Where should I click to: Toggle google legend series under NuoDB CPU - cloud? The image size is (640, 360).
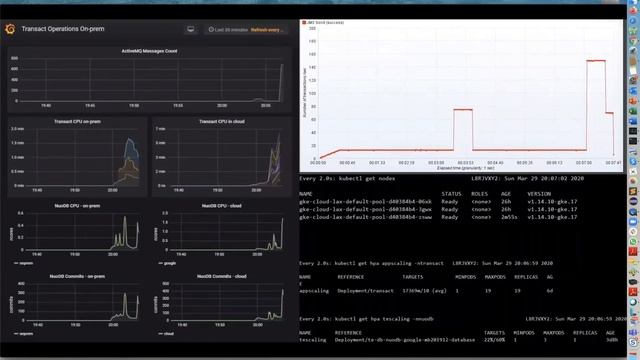(x=168, y=263)
